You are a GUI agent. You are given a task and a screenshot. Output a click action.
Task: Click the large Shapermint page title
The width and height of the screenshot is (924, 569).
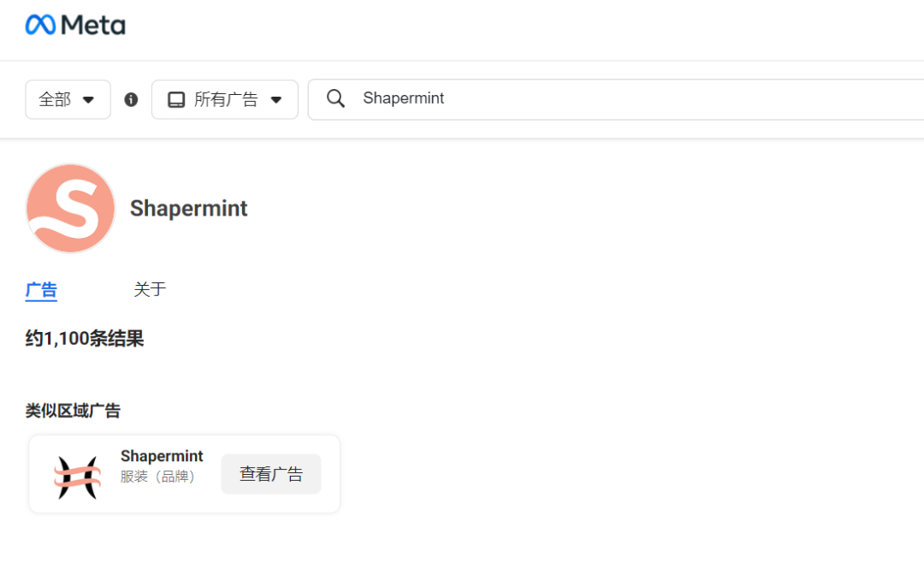point(189,209)
